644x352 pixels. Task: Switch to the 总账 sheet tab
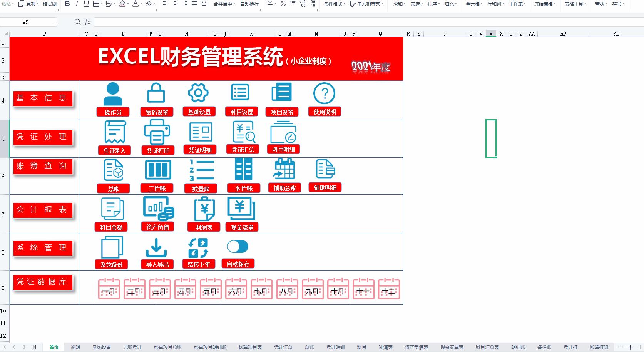coord(309,347)
